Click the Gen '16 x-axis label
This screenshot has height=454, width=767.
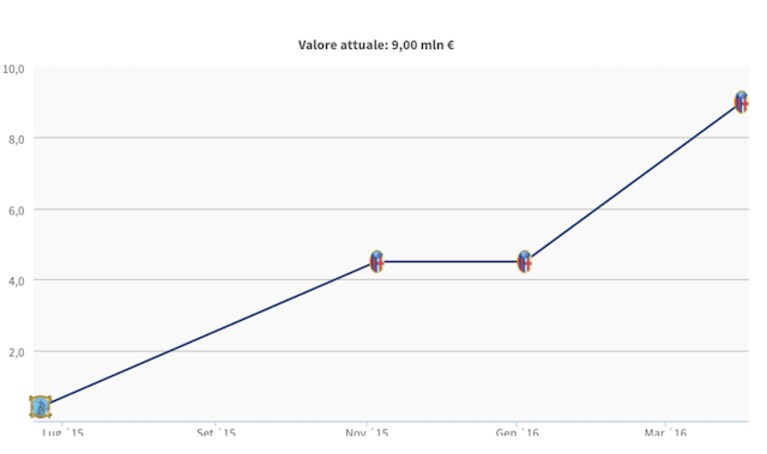pos(517,432)
